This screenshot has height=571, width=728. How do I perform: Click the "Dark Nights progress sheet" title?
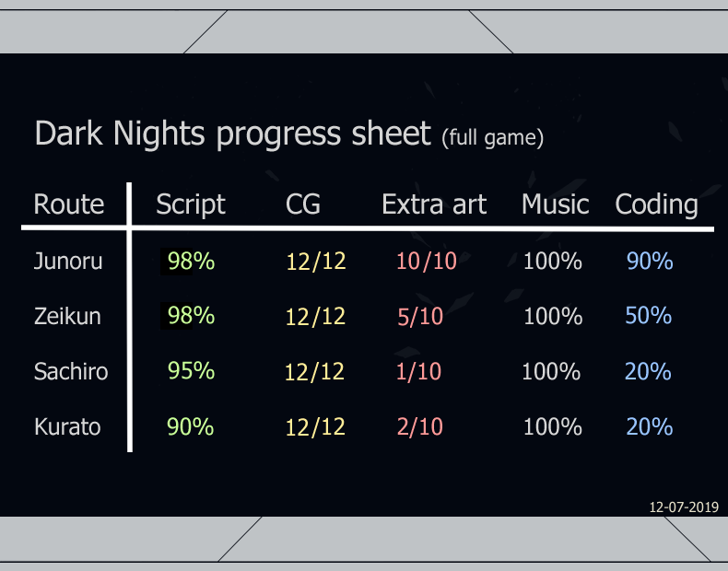point(232,134)
